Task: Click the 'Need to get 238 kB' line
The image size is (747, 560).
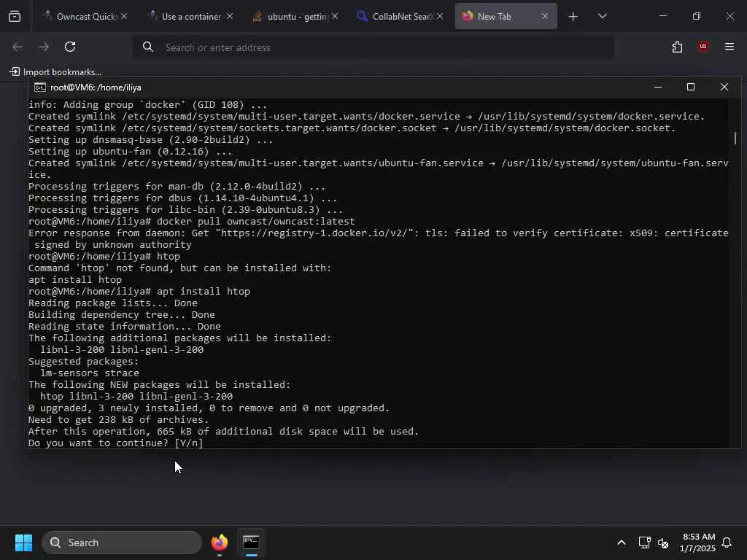Action: (119, 420)
